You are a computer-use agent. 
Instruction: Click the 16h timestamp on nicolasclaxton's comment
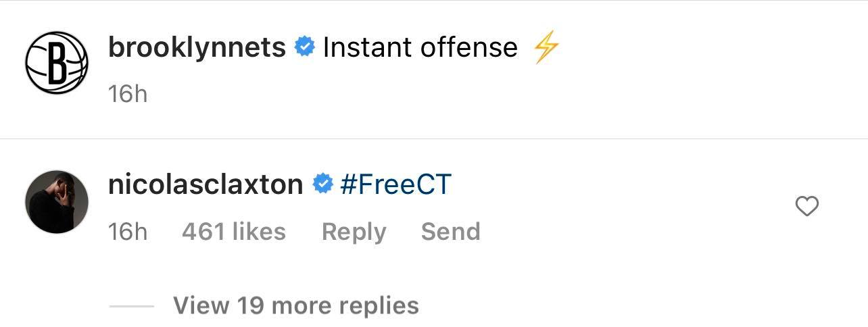(x=128, y=232)
